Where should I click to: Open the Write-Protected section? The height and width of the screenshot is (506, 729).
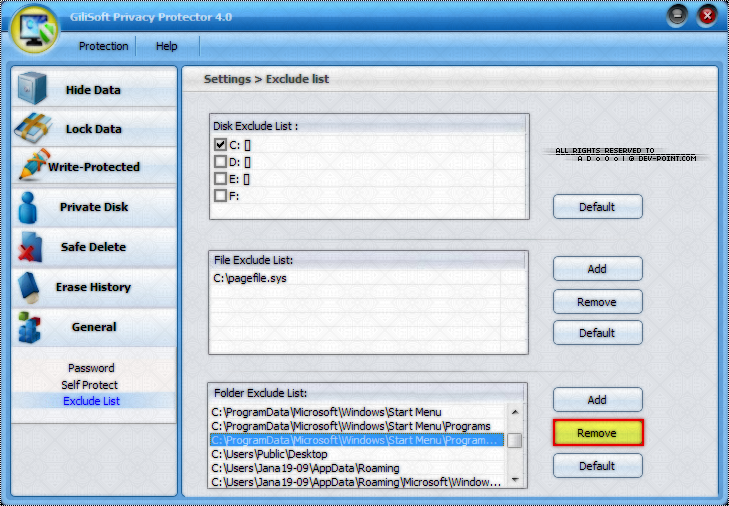94,166
